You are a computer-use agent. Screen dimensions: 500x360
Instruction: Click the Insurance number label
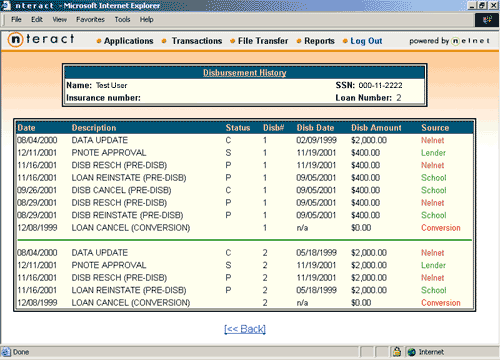[x=103, y=98]
